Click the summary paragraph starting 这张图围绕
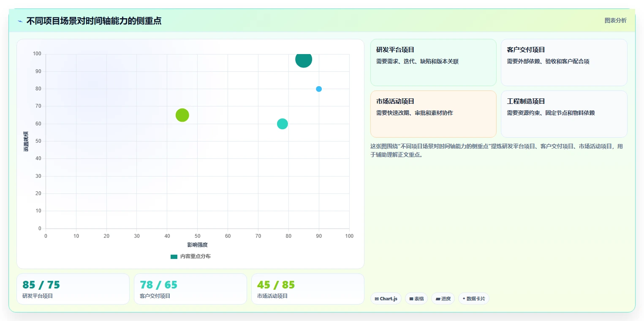The height and width of the screenshot is (321, 644). tap(497, 150)
